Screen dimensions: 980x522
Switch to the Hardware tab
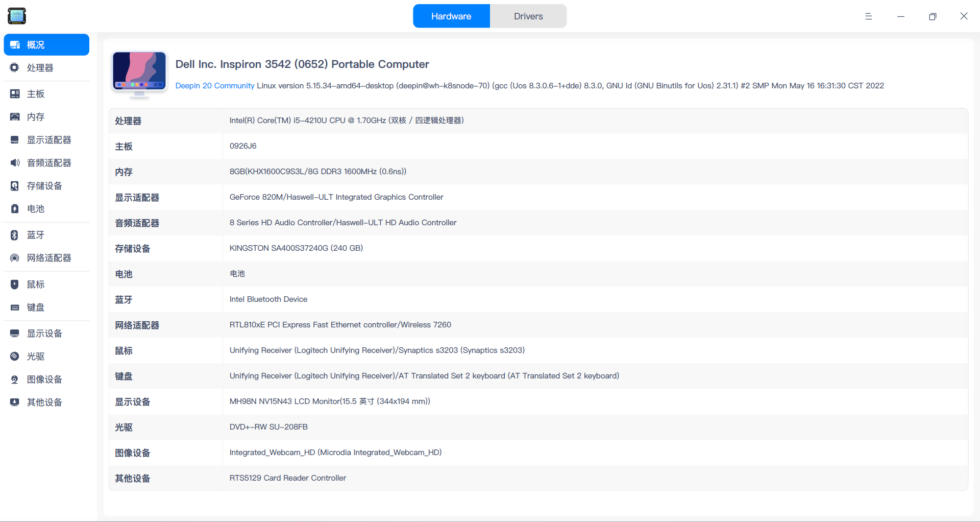pos(451,16)
